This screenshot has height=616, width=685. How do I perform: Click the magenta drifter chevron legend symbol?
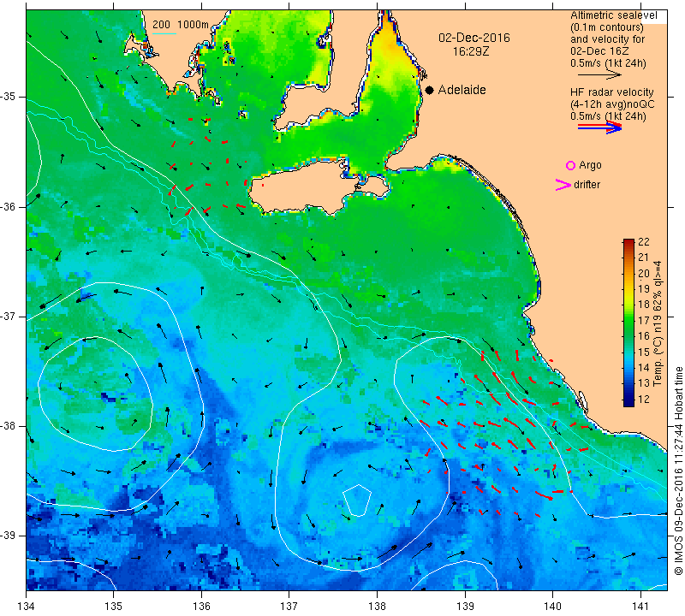563,185
